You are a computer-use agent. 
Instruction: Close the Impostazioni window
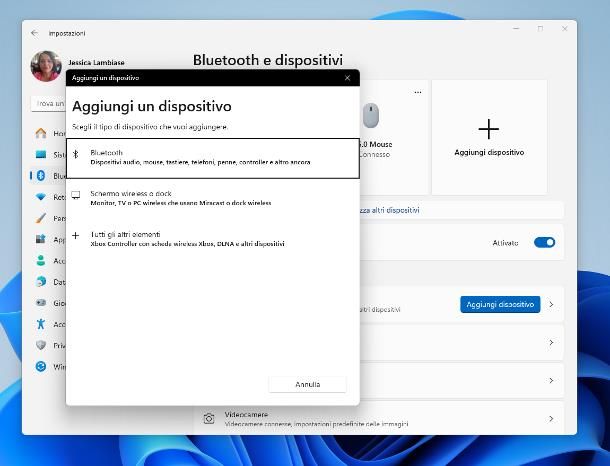coord(564,29)
